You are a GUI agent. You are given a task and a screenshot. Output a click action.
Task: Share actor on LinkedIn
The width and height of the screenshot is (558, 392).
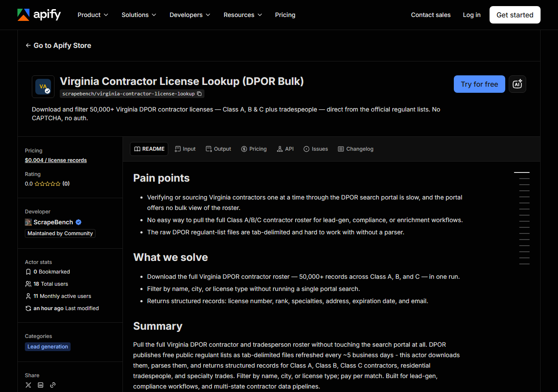41,385
